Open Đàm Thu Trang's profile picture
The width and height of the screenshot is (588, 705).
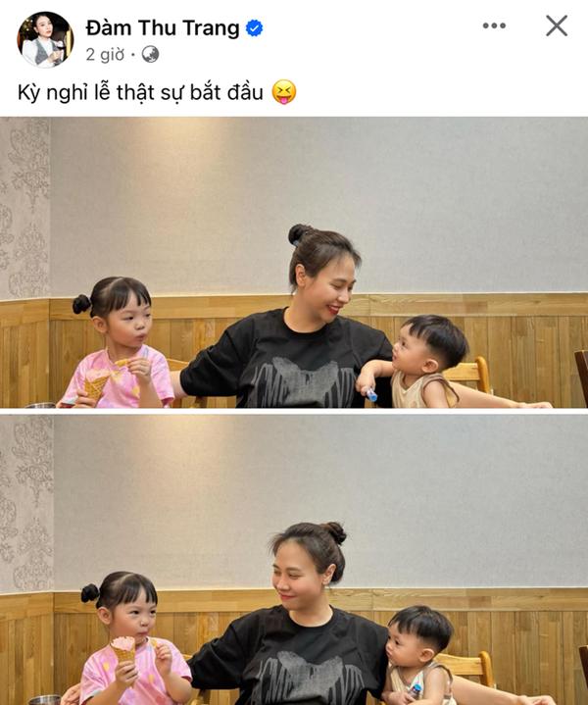45,39
